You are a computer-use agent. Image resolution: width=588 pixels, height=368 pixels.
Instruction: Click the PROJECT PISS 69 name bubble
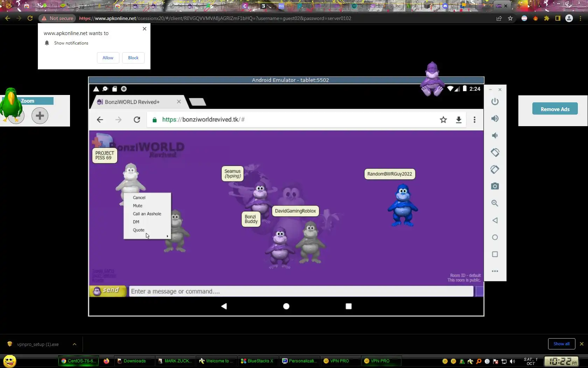tap(105, 155)
